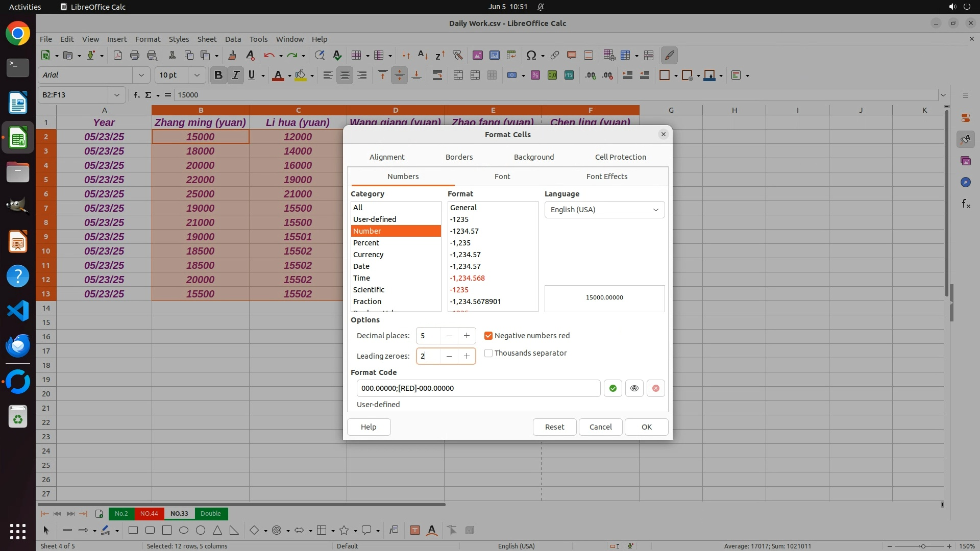Viewport: 980px width, 551px height.
Task: Click the green checkmark add-format icon
Action: (612, 388)
